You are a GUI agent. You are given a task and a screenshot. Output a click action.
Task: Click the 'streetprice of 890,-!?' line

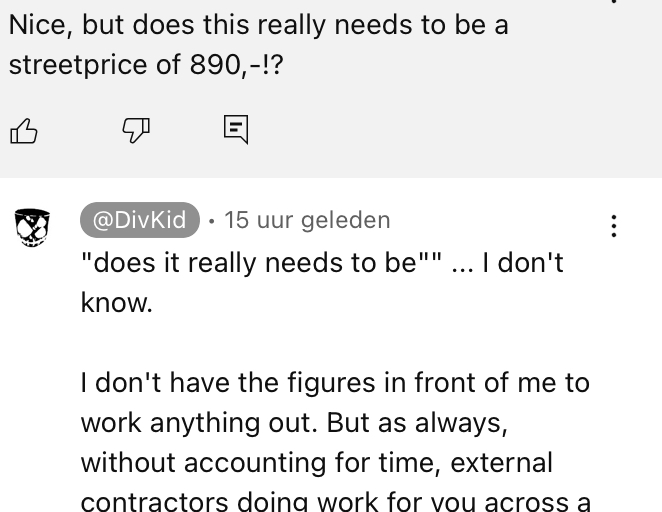(146, 65)
